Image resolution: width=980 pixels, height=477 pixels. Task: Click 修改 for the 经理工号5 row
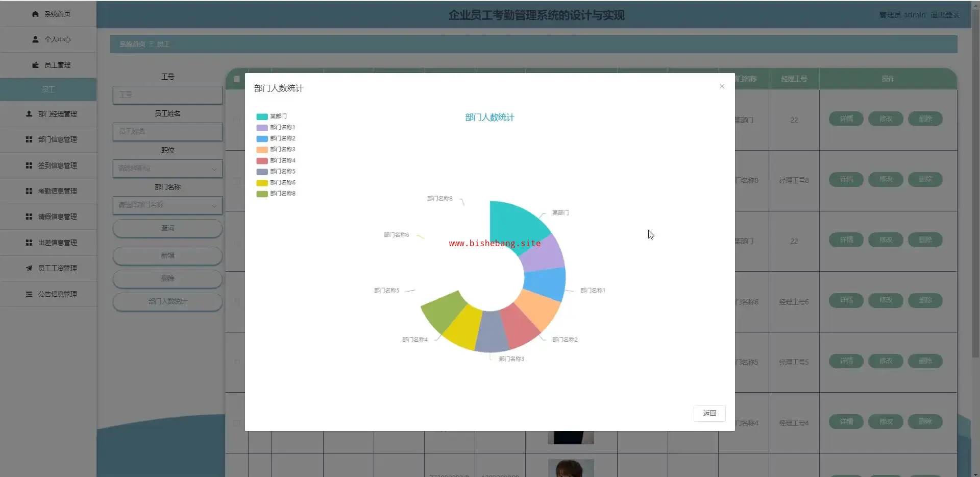pyautogui.click(x=886, y=361)
